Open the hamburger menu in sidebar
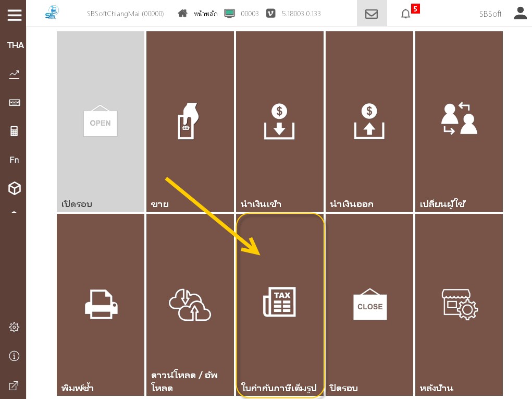The width and height of the screenshot is (532, 399). pyautogui.click(x=15, y=15)
